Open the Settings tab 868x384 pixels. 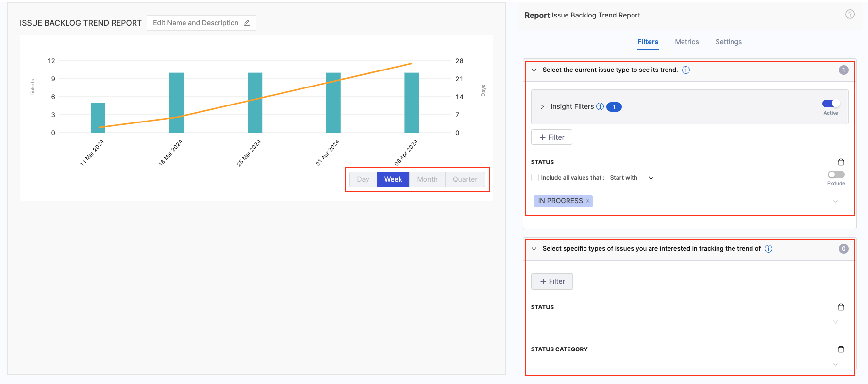728,42
